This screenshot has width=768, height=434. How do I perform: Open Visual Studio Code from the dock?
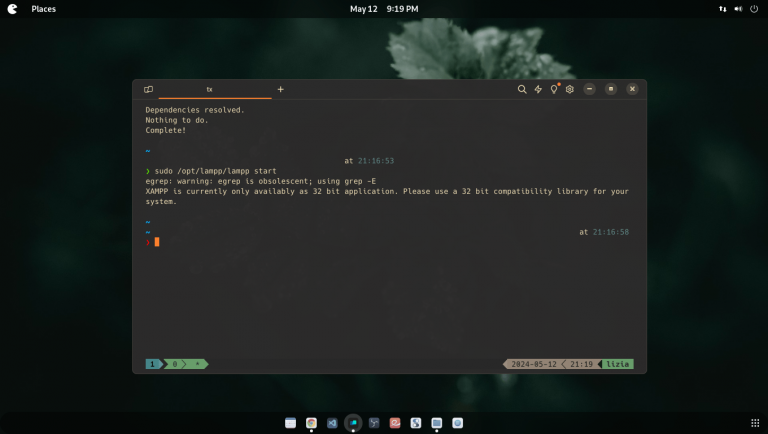point(333,423)
